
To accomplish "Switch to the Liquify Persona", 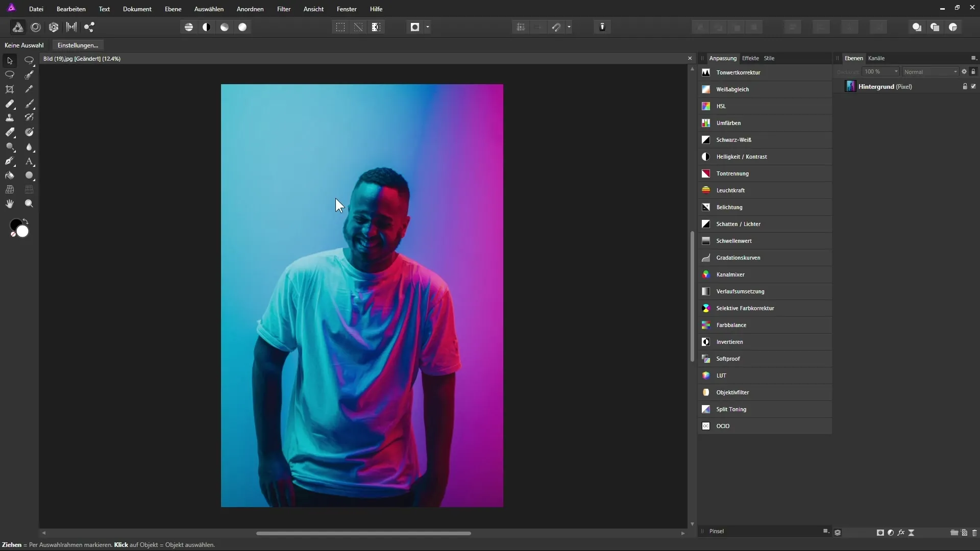I will pyautogui.click(x=36, y=27).
